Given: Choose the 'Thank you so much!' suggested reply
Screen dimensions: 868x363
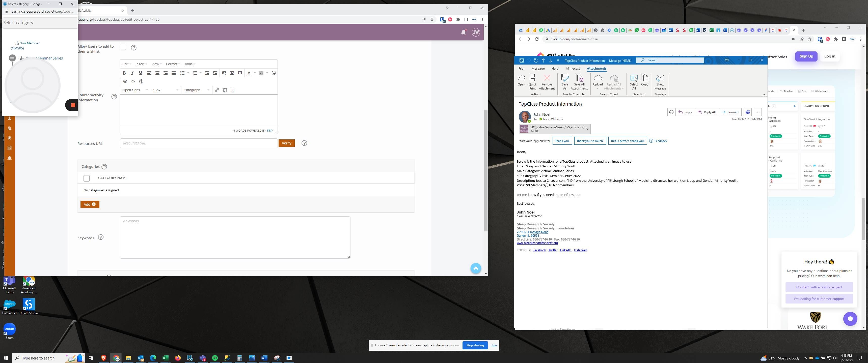Looking at the screenshot, I should tap(590, 141).
